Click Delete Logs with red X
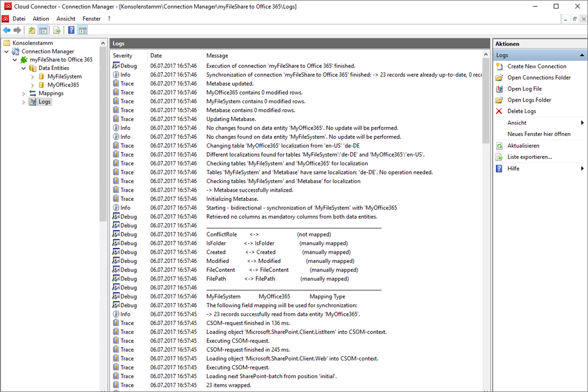This screenshot has height=392, width=588. click(521, 111)
